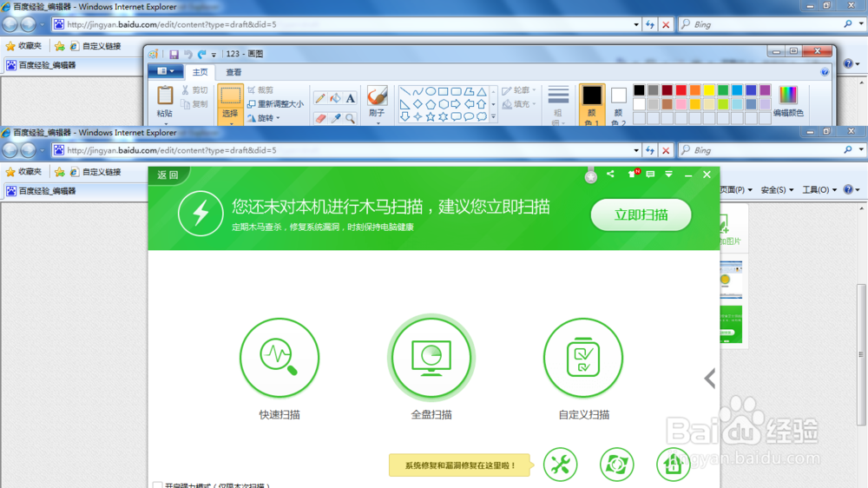
Task: Click the 粘贴 paste icon in Paint
Action: (x=165, y=96)
